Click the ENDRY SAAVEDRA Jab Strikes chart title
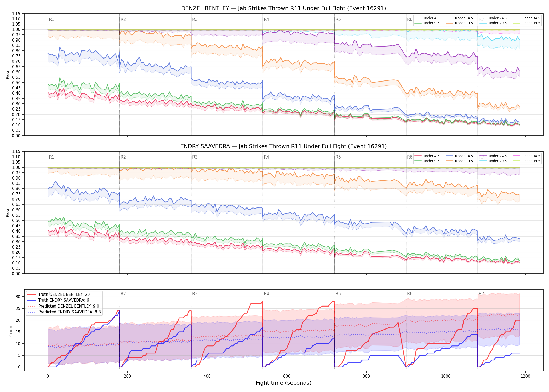 (283, 146)
